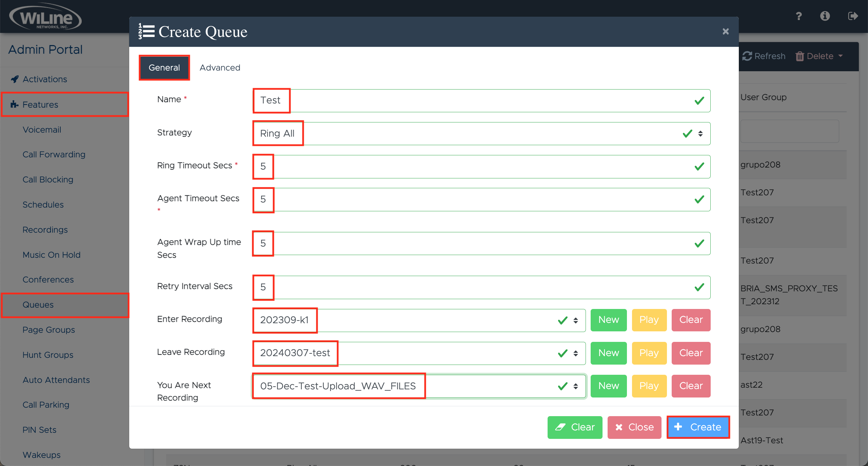Click the Features puzzle piece icon
Screen dimensions: 868x466
click(14, 104)
